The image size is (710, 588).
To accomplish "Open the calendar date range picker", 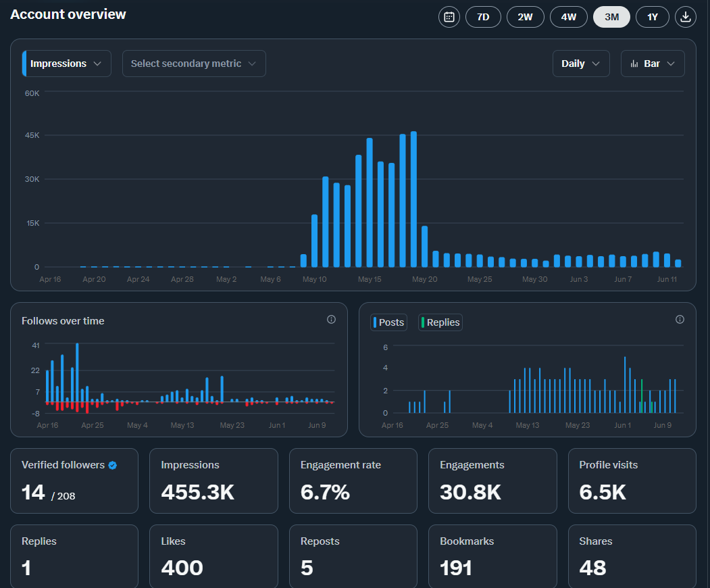I will click(x=449, y=17).
